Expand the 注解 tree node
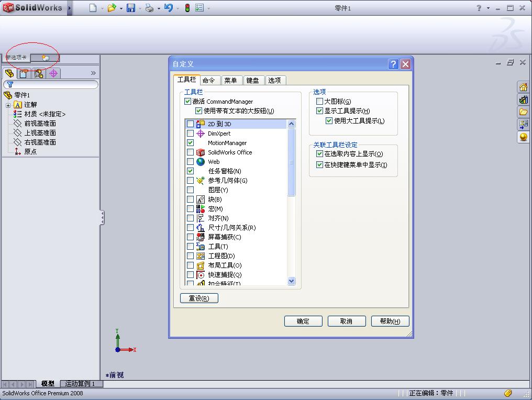The width and height of the screenshot is (532, 400). click(8, 105)
